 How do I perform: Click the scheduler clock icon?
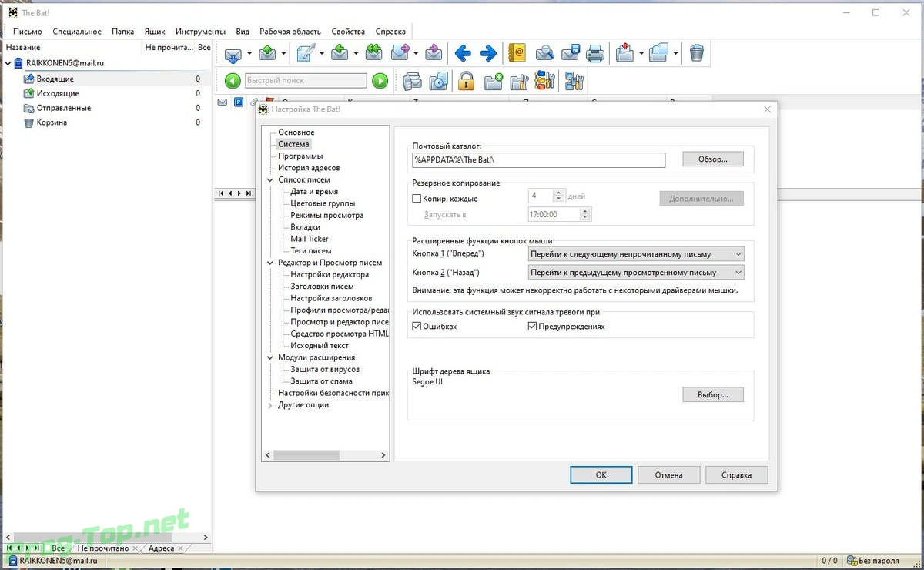tap(438, 80)
